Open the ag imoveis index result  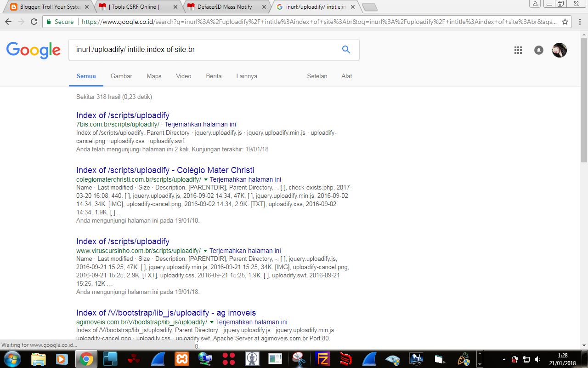click(166, 313)
